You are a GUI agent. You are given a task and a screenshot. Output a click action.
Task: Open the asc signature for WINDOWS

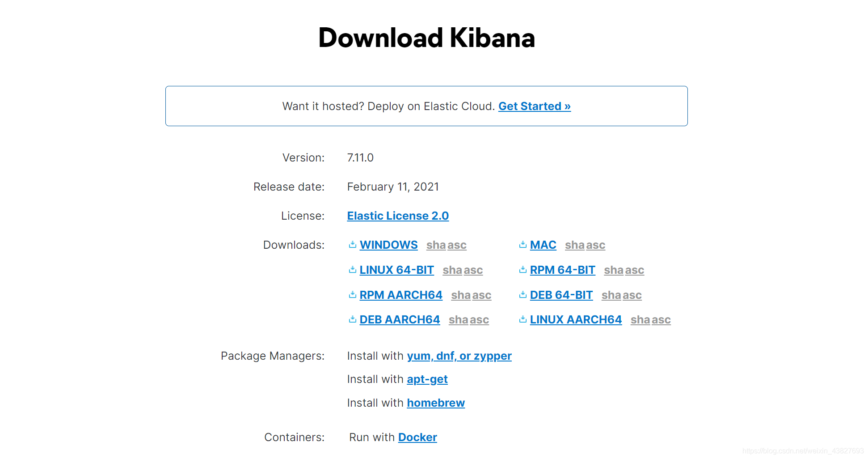[457, 245]
